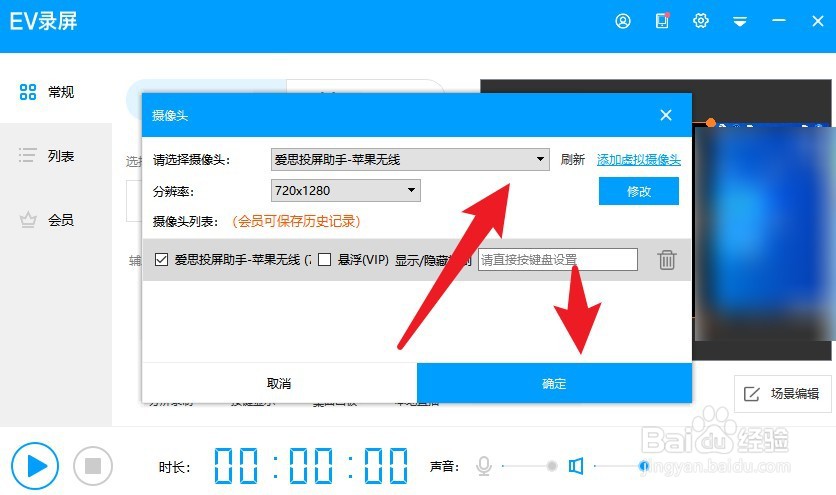Click the 修改 button
Screen dimensions: 836x495
(x=639, y=191)
